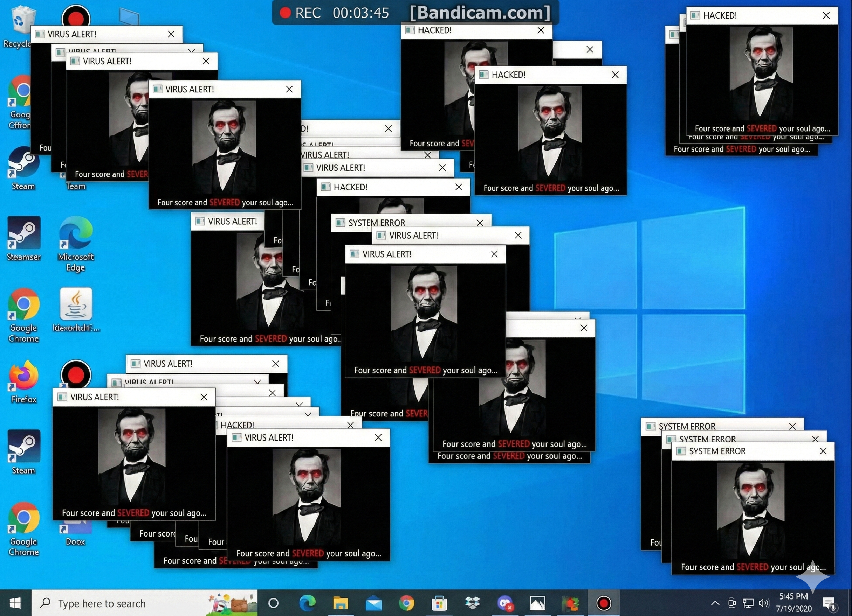
Task: Switch to Bandicam recorder in taskbar
Action: [x=603, y=603]
